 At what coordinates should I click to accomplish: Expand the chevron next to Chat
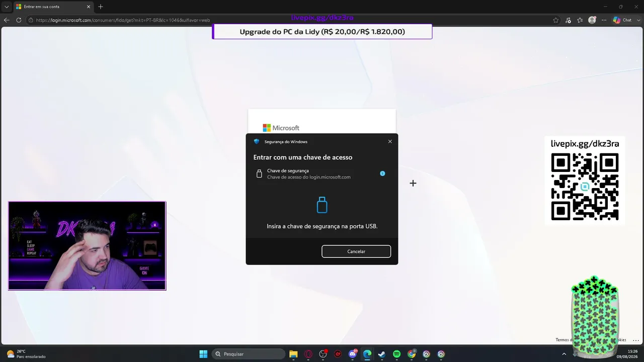(x=637, y=20)
